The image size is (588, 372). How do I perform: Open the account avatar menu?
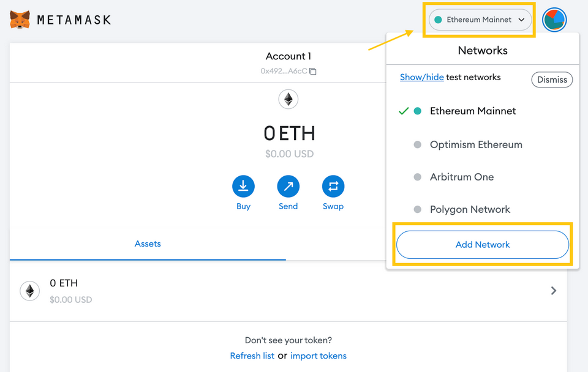click(554, 20)
